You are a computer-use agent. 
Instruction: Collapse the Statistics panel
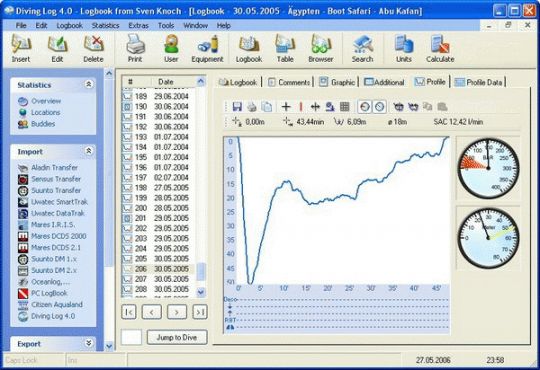[x=89, y=84]
